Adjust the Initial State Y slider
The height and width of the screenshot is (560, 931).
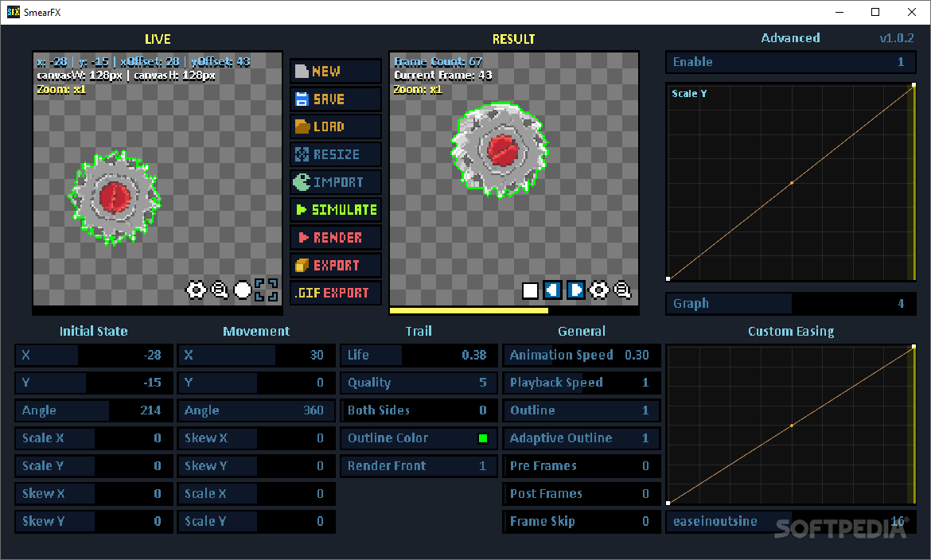point(94,383)
